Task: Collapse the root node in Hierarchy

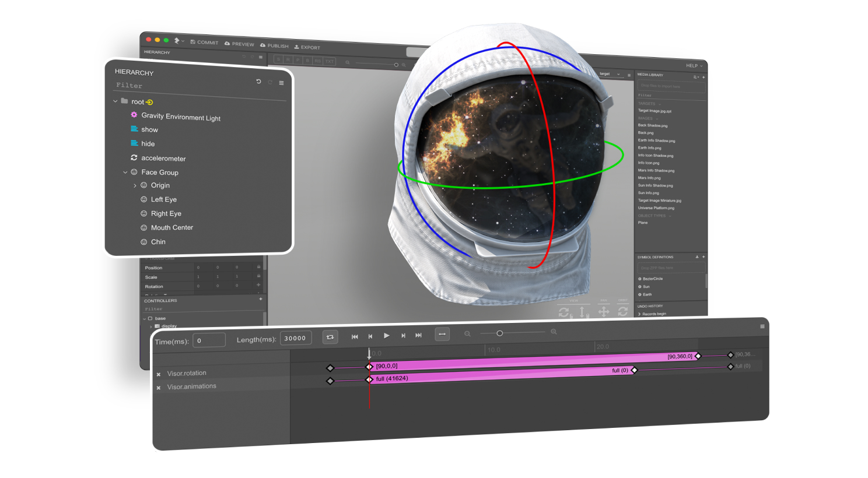Action: click(115, 101)
